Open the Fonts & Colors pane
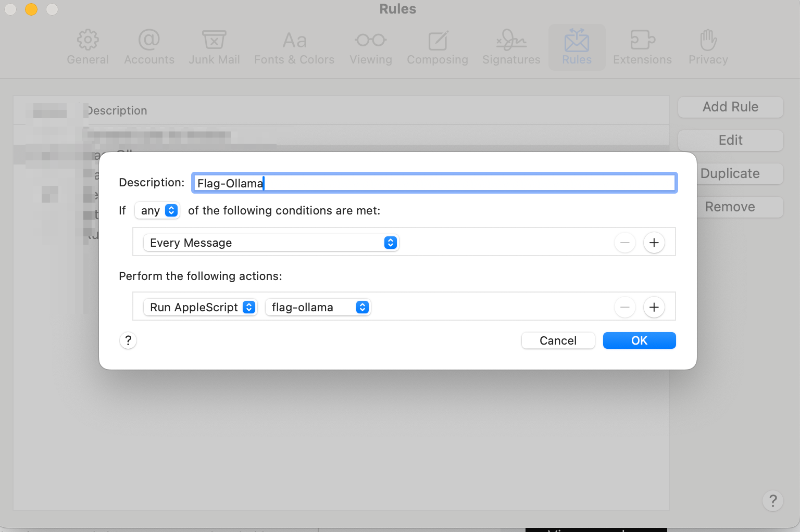The image size is (800, 532). click(x=294, y=46)
